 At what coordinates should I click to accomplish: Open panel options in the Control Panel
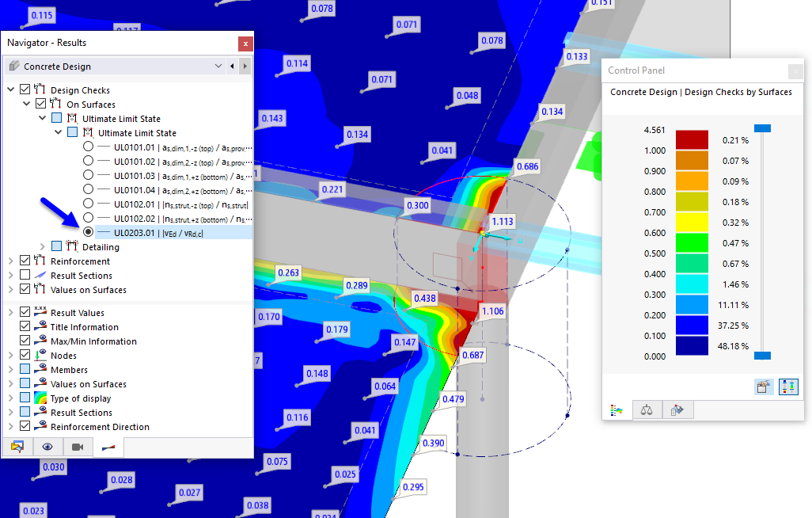coord(764,387)
